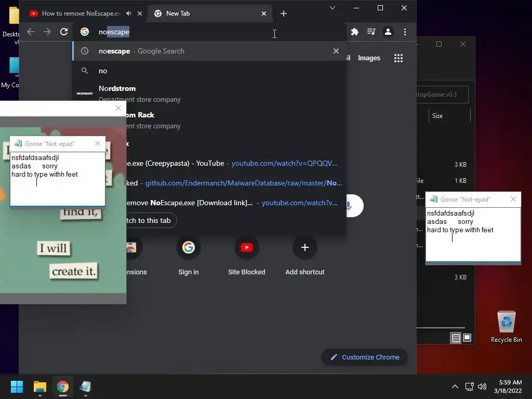This screenshot has width=532, height=399.
Task: Select the noescape Google Search suggestion
Action: point(209,51)
